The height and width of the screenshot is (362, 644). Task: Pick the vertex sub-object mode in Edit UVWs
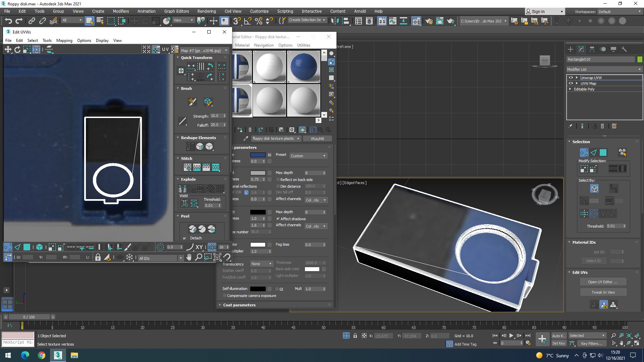pos(8,247)
